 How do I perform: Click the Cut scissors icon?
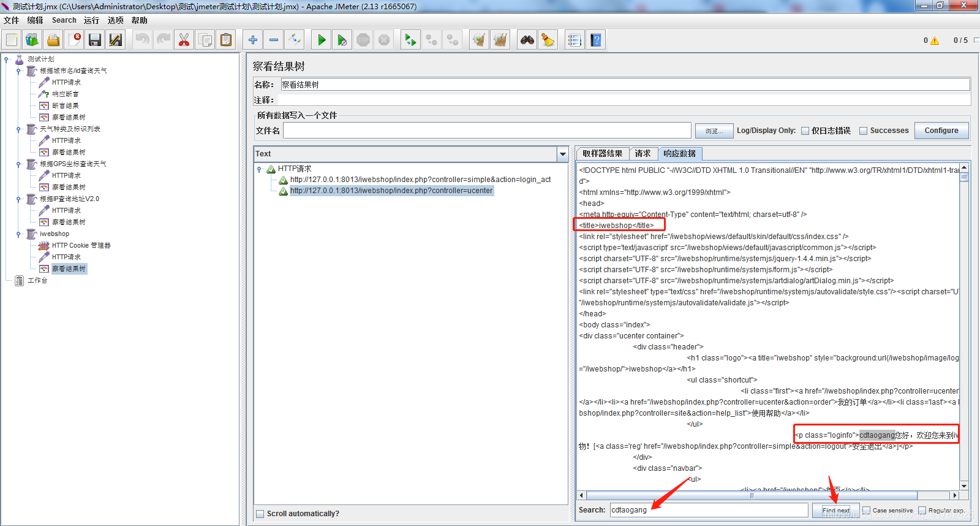tap(184, 40)
